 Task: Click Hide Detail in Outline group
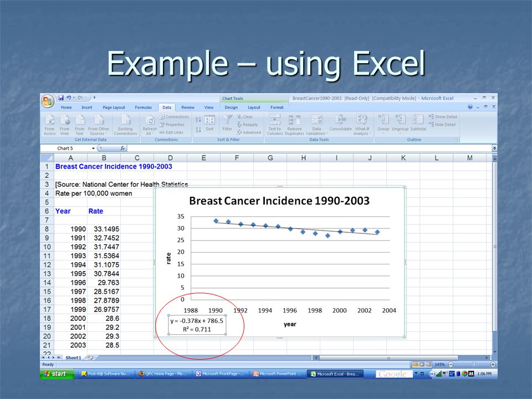[442, 125]
